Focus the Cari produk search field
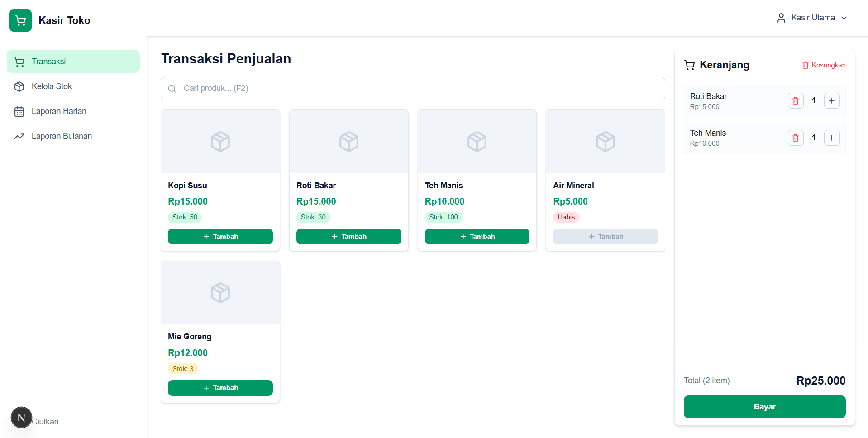 click(x=413, y=89)
